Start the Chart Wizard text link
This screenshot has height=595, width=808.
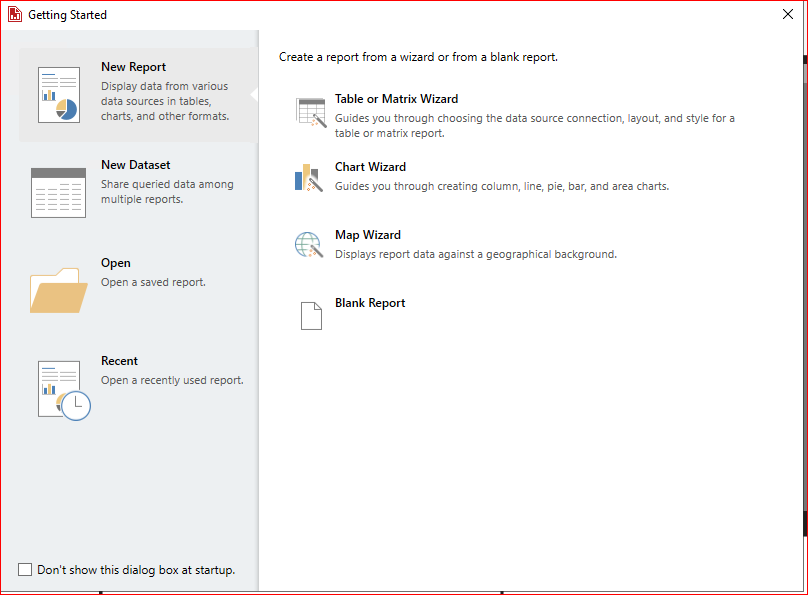pyautogui.click(x=370, y=167)
